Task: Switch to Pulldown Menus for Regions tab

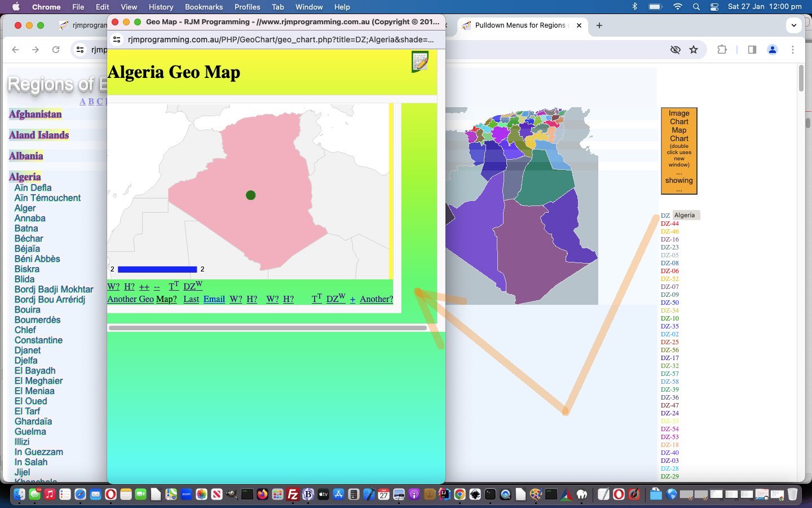Action: point(520,25)
